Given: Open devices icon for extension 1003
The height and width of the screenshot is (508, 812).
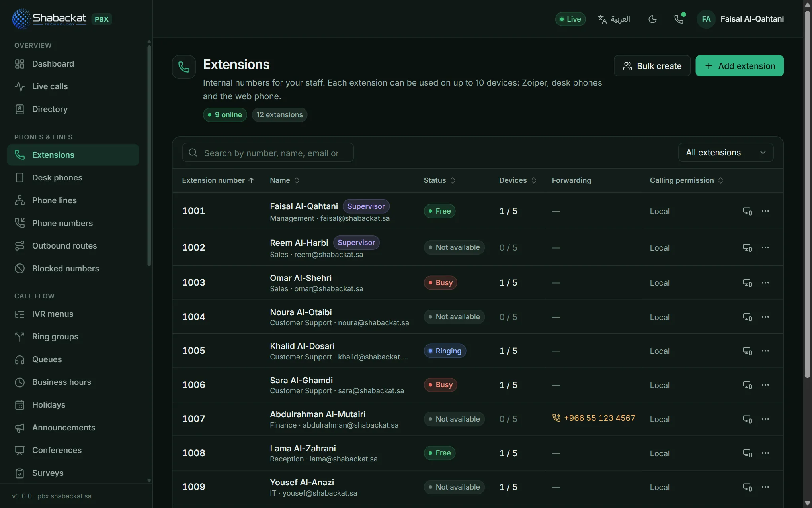Looking at the screenshot, I should coord(748,283).
